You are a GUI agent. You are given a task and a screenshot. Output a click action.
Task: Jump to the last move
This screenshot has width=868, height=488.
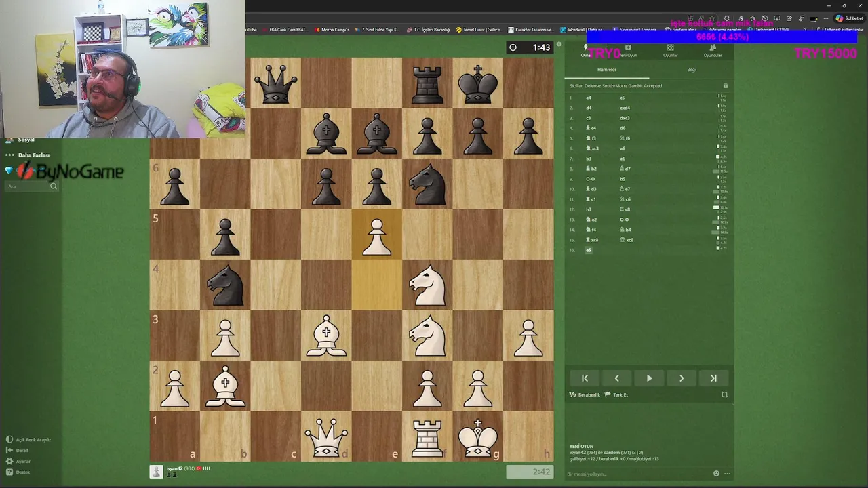713,378
